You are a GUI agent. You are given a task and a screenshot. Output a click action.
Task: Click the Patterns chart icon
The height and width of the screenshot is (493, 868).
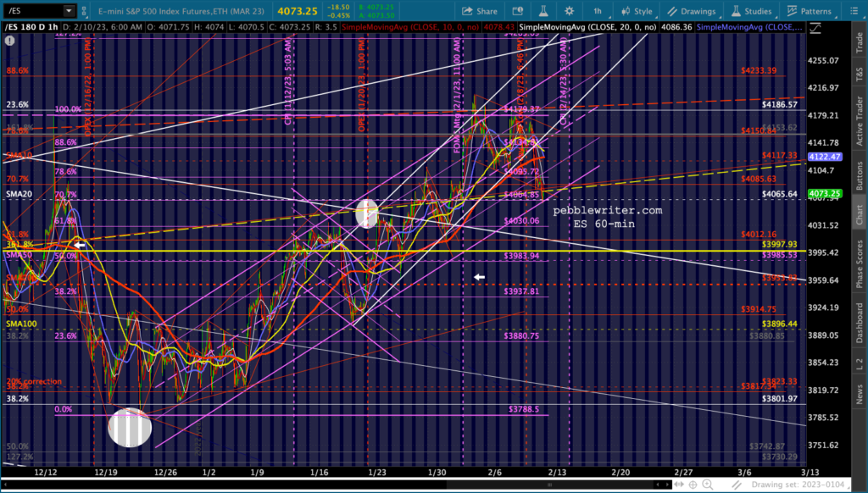tap(793, 11)
